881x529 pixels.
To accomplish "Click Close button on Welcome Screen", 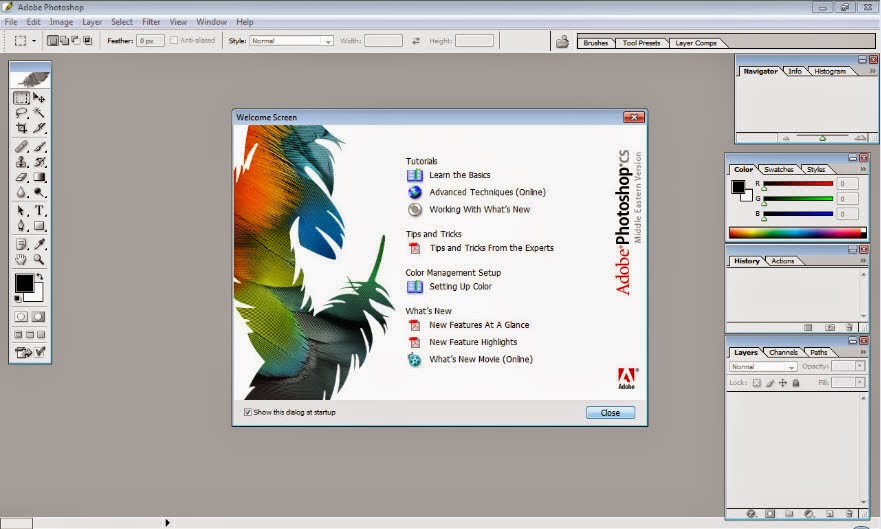I will (x=610, y=413).
